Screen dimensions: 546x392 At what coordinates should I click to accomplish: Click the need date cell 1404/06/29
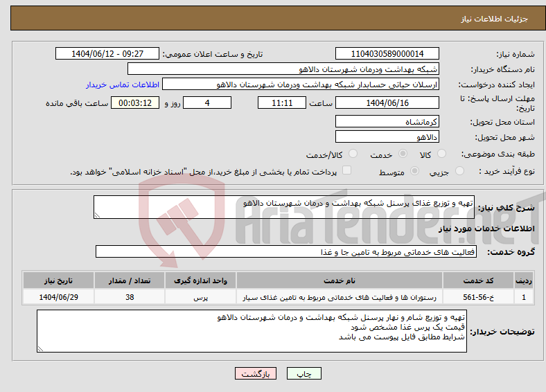coord(58,297)
